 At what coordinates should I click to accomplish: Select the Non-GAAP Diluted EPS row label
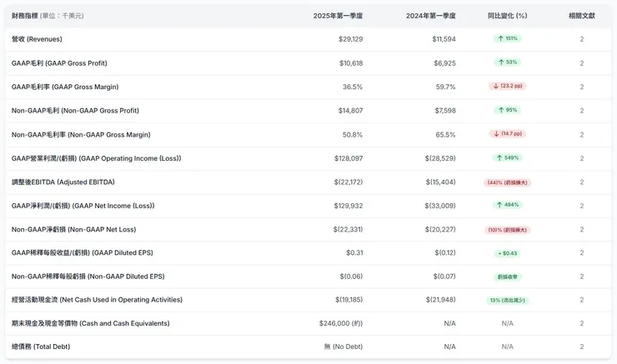88,277
